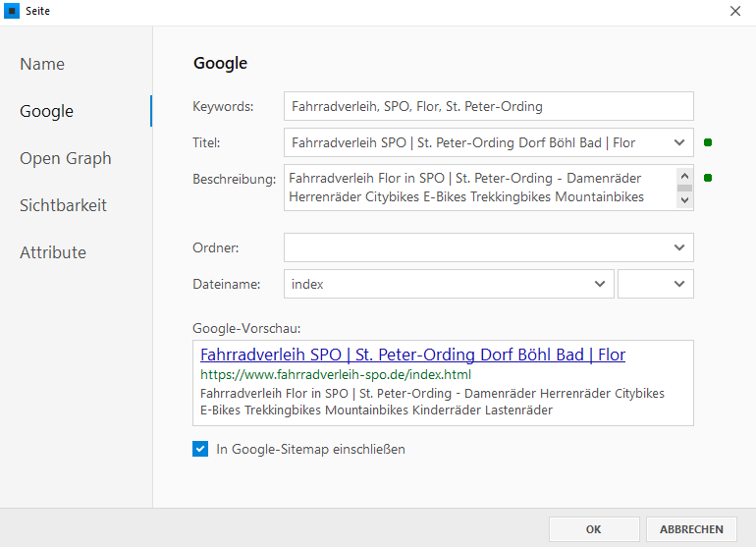Screen dimensions: 756x547
Task: Click the Google preview title link
Action: (x=412, y=356)
